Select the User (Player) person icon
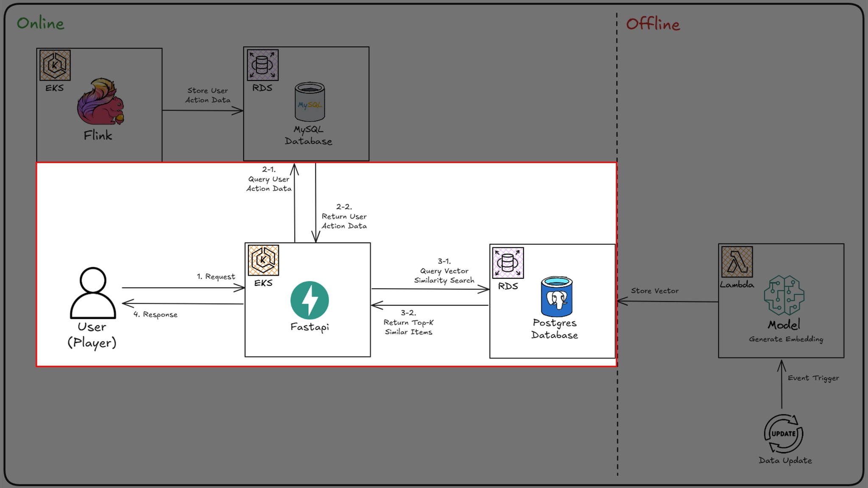This screenshot has width=868, height=488. click(x=93, y=293)
